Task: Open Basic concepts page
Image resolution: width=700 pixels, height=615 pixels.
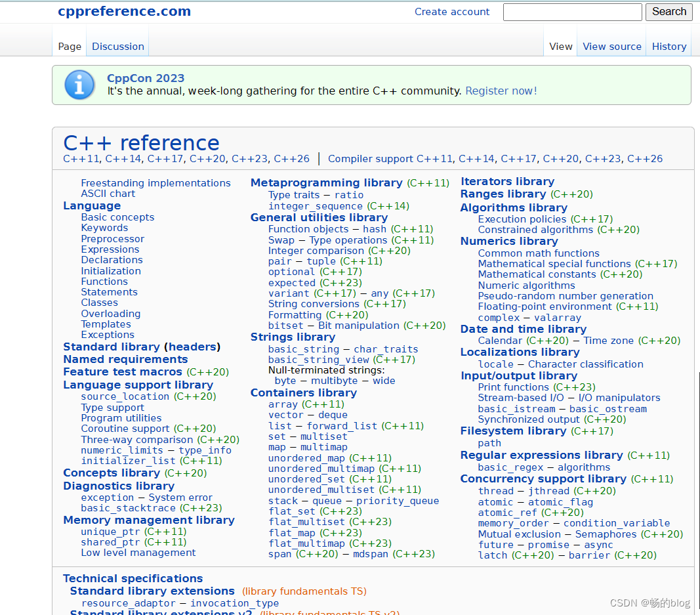Action: coord(117,217)
